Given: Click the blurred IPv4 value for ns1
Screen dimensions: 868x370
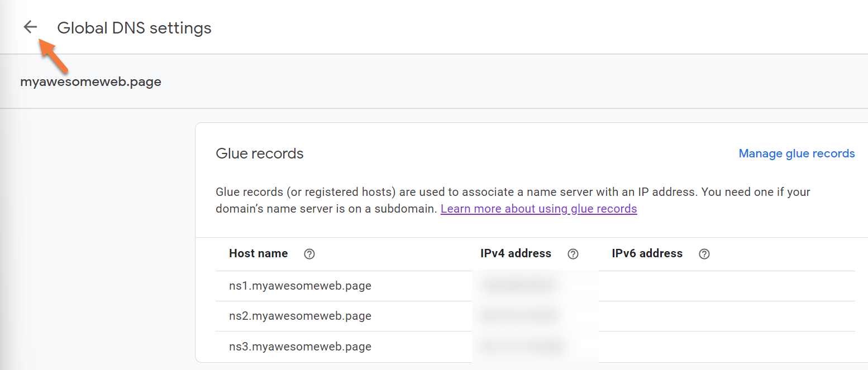Looking at the screenshot, I should (x=519, y=286).
